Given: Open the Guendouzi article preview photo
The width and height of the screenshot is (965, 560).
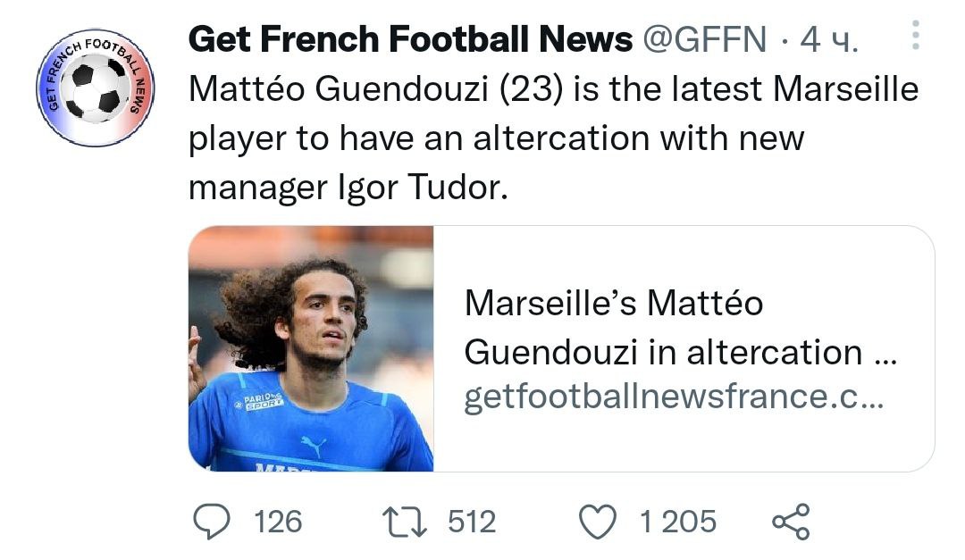Looking at the screenshot, I should click(311, 348).
